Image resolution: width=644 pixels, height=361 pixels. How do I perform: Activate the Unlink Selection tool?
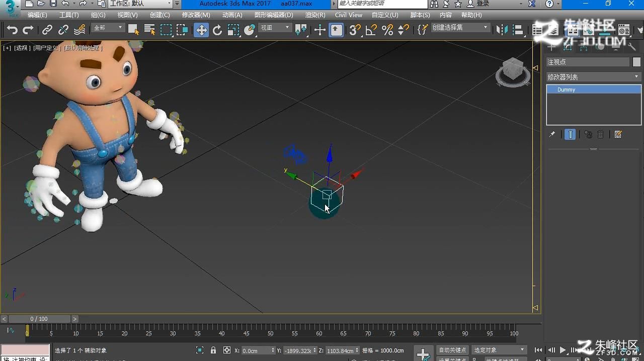pos(63,30)
